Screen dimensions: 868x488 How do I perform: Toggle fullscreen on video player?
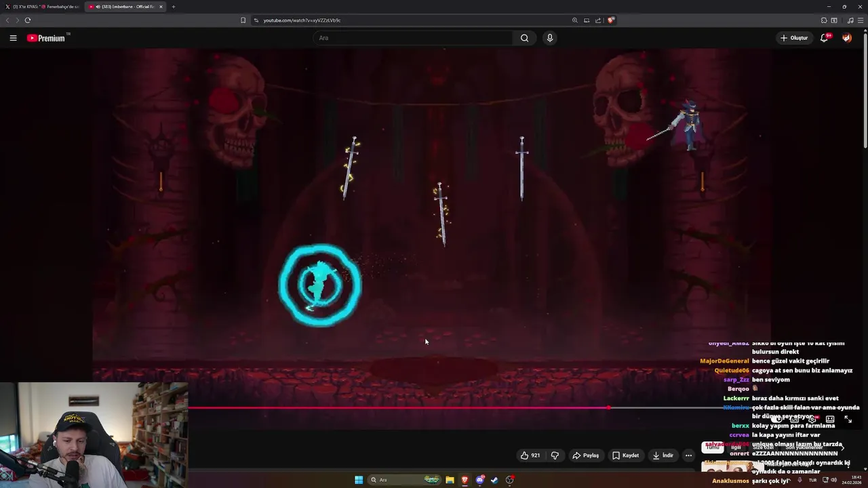point(848,420)
